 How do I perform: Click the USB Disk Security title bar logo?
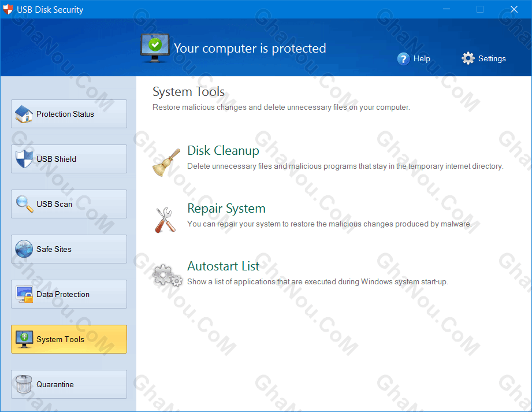(x=8, y=9)
